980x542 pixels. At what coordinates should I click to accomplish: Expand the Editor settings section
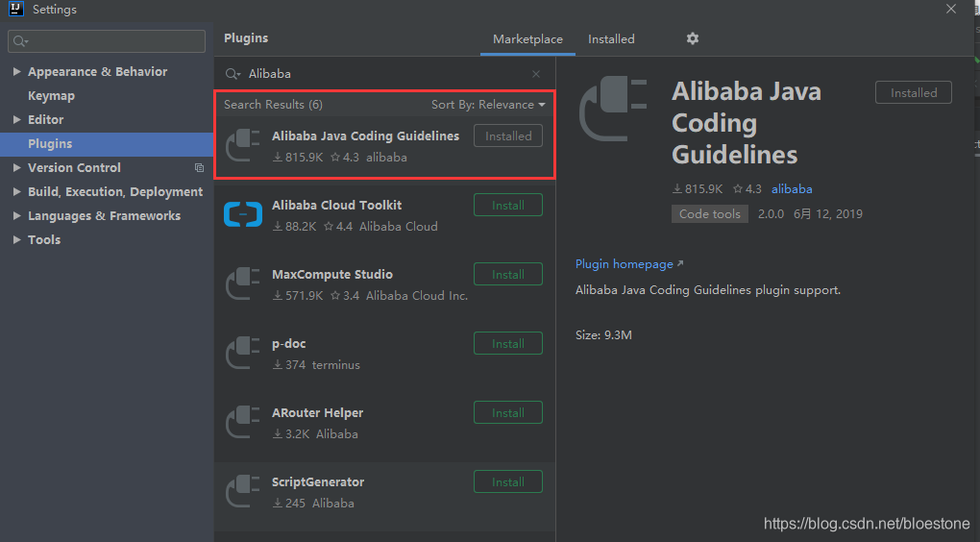point(17,119)
